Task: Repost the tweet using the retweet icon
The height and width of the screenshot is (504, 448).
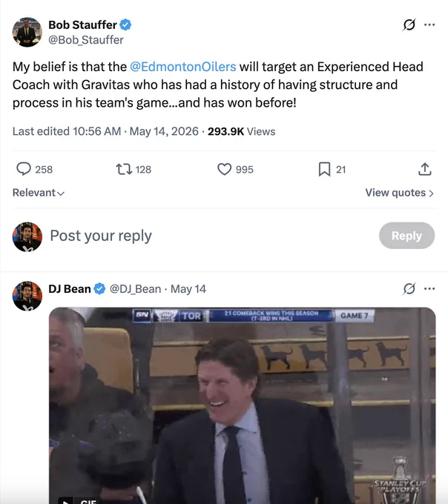Action: [124, 169]
